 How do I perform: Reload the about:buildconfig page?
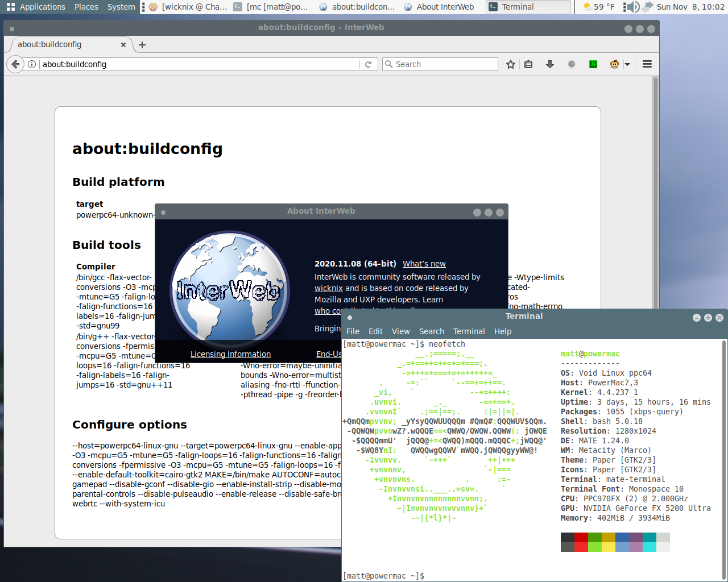[x=368, y=64]
